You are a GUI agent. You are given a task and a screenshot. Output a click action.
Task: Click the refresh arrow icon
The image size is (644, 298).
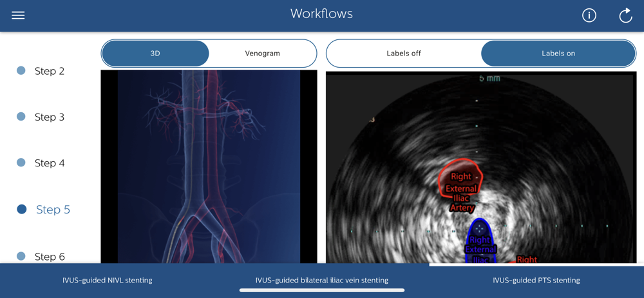coord(625,16)
